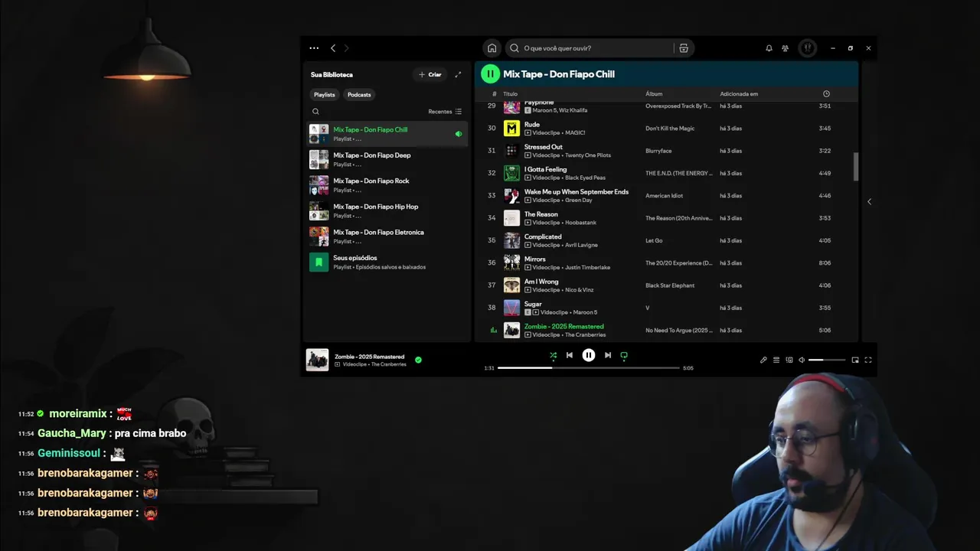The height and width of the screenshot is (551, 980).
Task: Open miniplayer icon
Action: pyautogui.click(x=855, y=360)
